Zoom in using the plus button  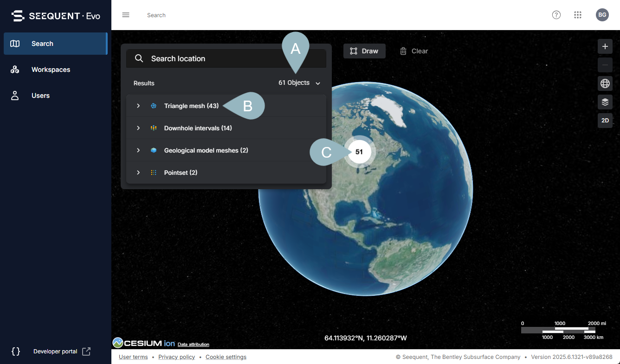605,47
